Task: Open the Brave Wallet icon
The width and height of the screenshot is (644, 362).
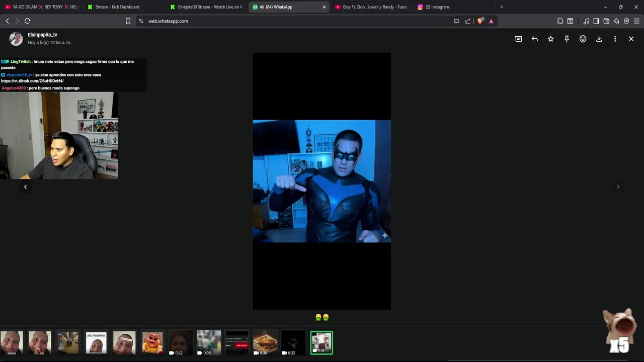Action: [x=606, y=21]
